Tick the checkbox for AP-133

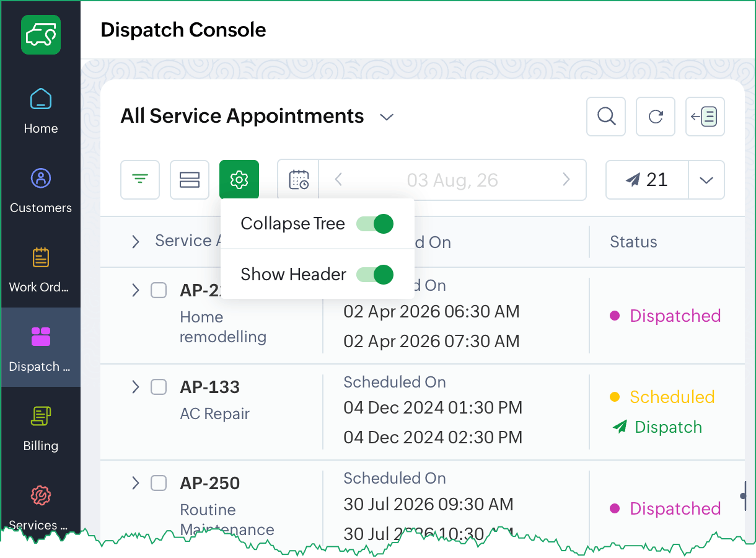[x=159, y=387]
